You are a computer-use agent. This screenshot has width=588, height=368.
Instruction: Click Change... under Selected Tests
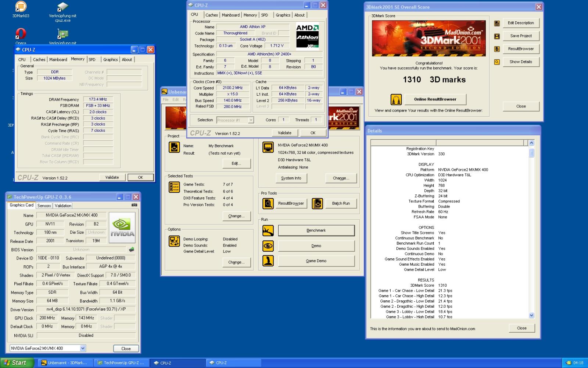coord(236,216)
